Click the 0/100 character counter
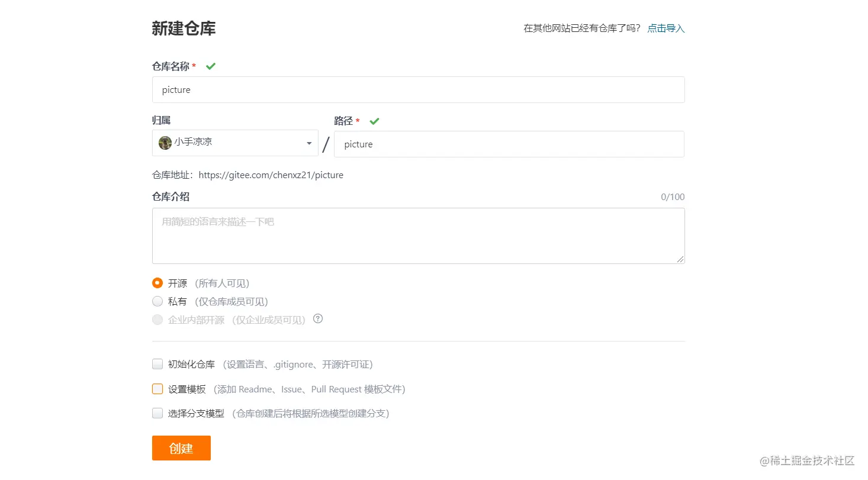868x480 pixels. (x=673, y=197)
